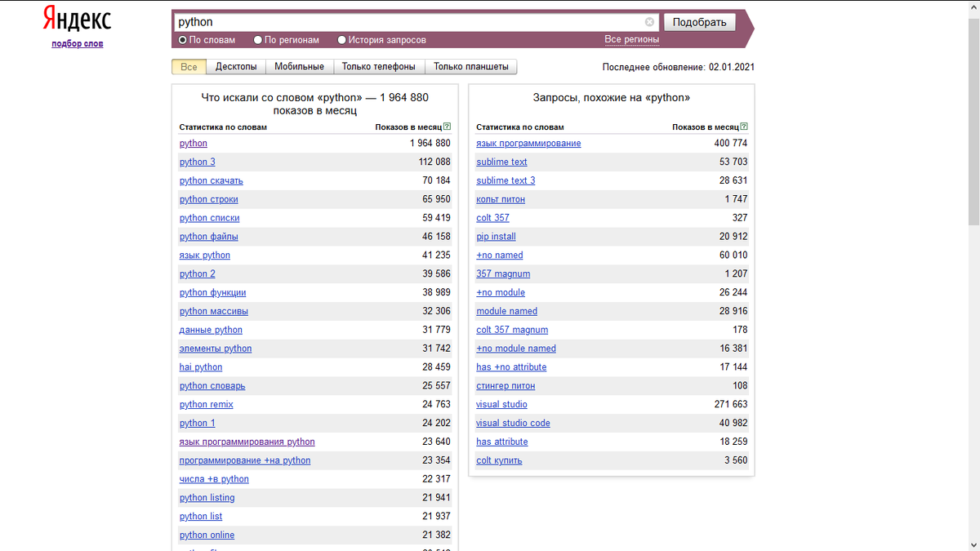This screenshot has width=980, height=551.
Task: Open the 'module named' link
Action: point(507,312)
